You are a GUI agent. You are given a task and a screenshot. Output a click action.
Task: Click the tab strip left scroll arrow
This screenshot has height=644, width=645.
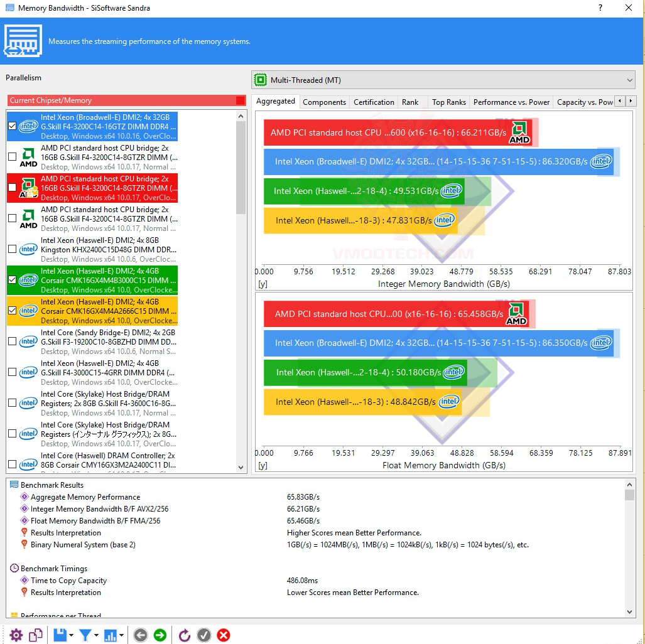pyautogui.click(x=619, y=101)
